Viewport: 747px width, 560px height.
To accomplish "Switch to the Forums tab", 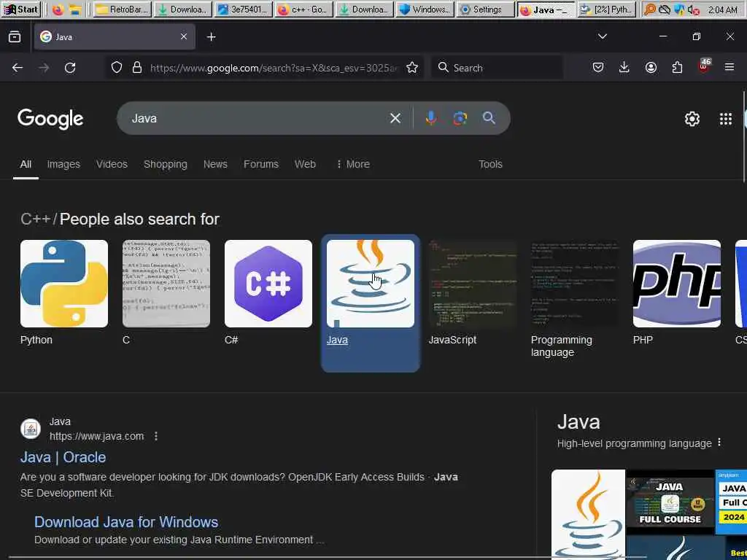I will [261, 164].
